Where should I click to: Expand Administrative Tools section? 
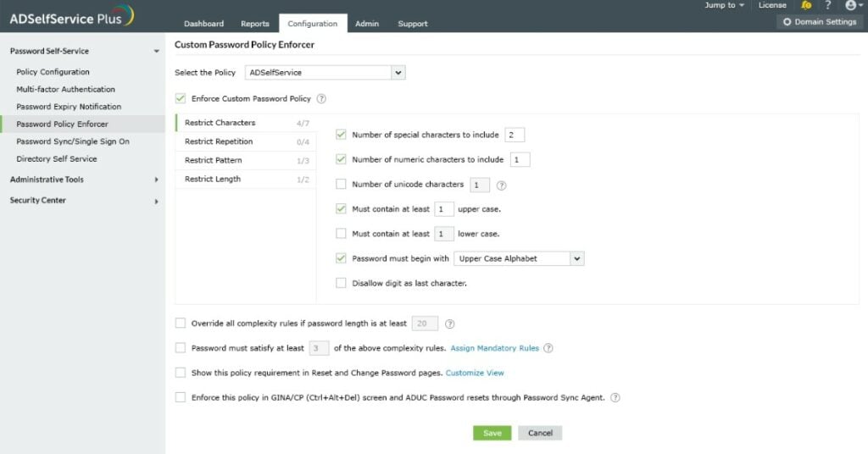(x=156, y=180)
